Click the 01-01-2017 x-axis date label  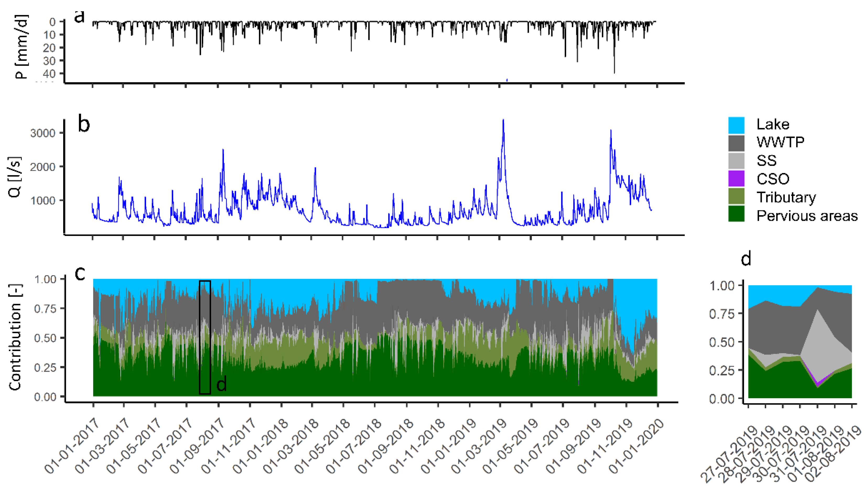pos(73,446)
